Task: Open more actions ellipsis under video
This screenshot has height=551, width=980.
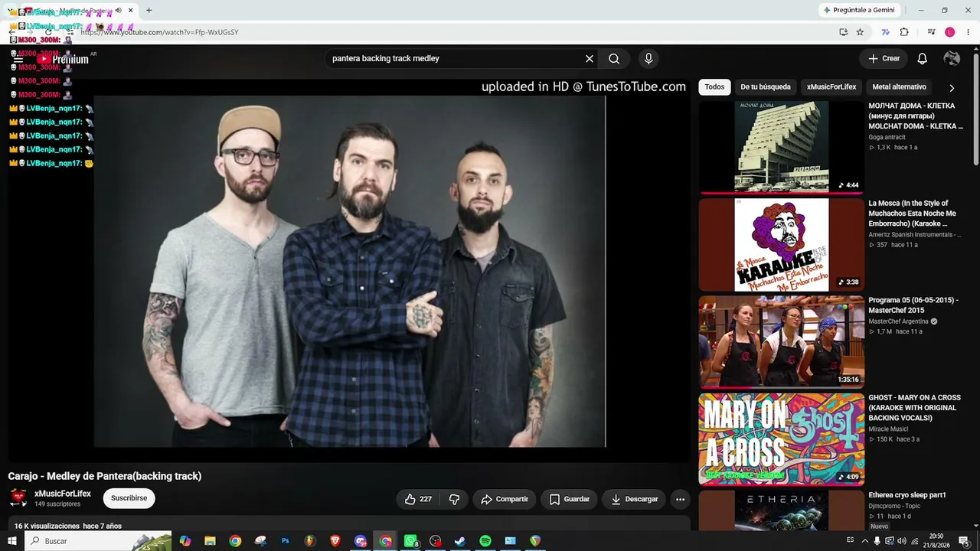Action: (680, 499)
